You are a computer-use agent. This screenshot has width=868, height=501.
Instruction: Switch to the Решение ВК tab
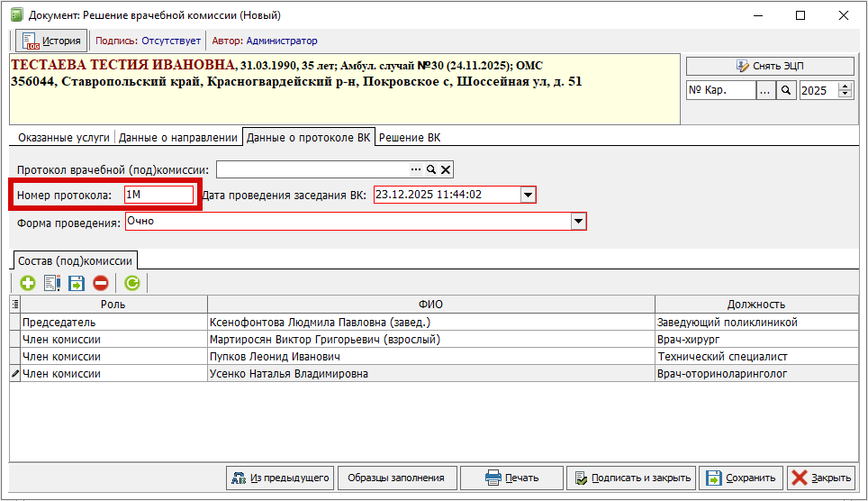[409, 137]
